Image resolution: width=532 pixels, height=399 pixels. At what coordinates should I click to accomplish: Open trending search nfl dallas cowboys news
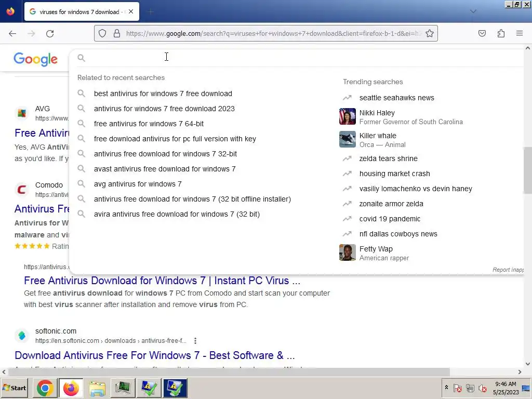tap(398, 234)
